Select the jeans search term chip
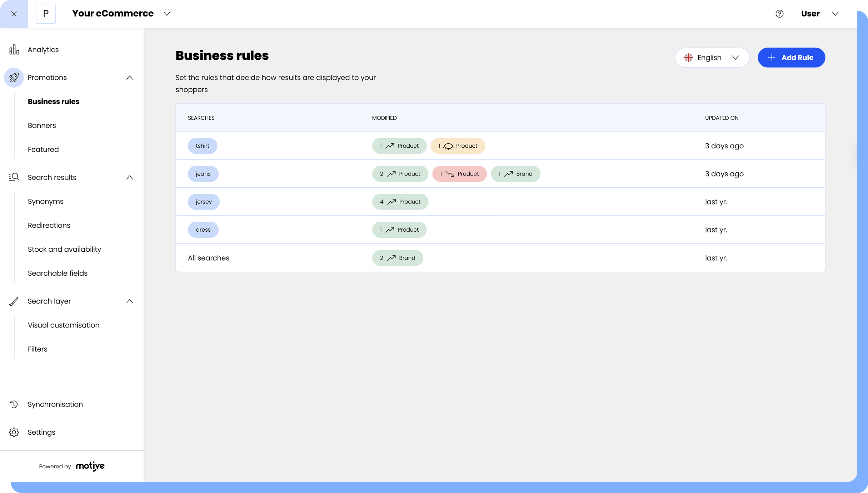 click(x=203, y=174)
